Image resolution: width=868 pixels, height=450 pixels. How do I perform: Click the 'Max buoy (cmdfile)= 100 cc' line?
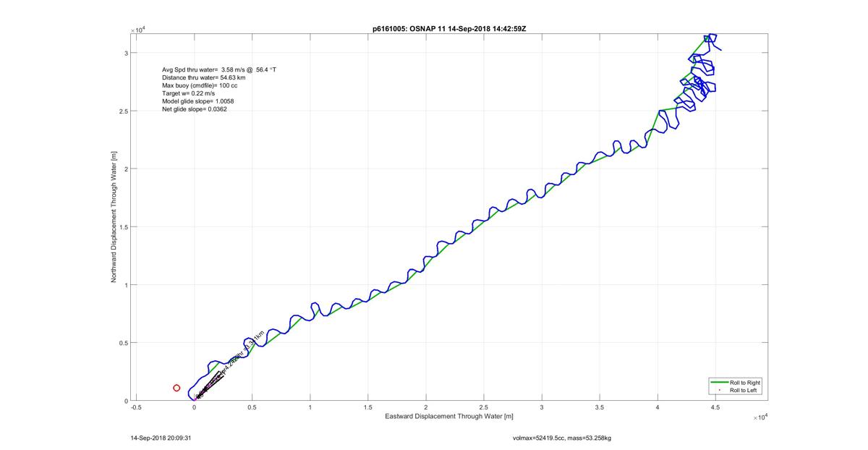pyautogui.click(x=200, y=85)
